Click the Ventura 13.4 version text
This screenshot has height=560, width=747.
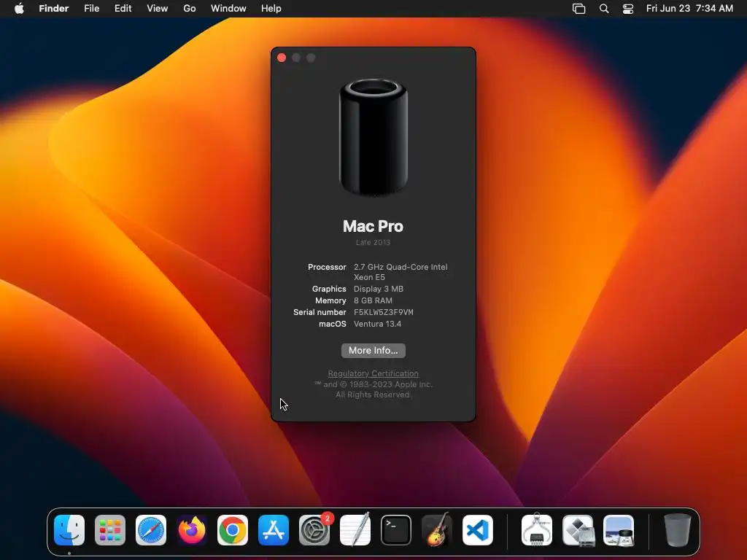click(x=377, y=324)
